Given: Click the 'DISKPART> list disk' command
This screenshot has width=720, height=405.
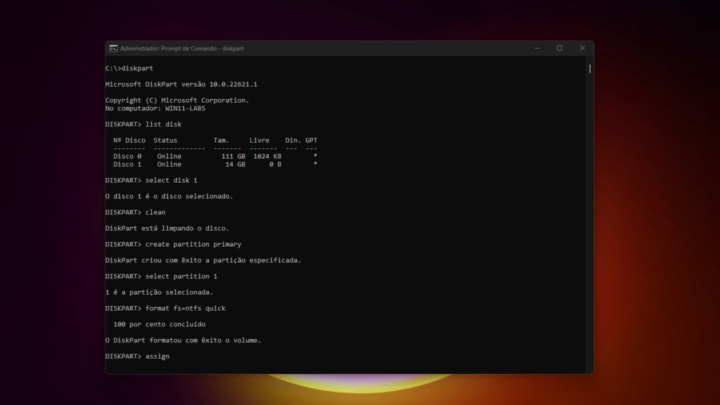Looking at the screenshot, I should [143, 124].
